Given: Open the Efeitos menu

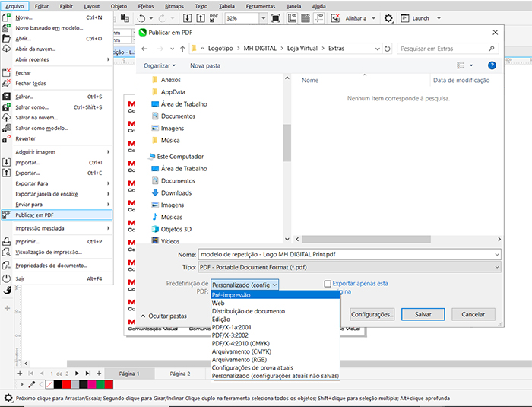Looking at the screenshot, I should (146, 5).
